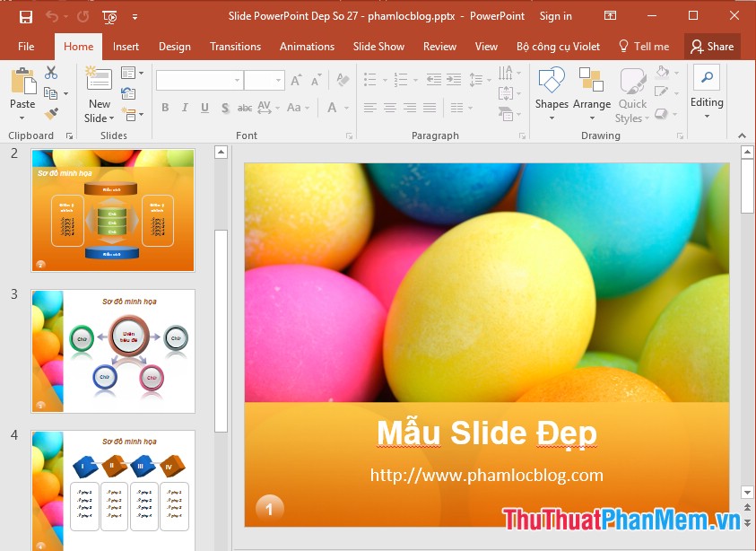Select the Format Painter tool
This screenshot has width=756, height=551.
pyautogui.click(x=50, y=114)
